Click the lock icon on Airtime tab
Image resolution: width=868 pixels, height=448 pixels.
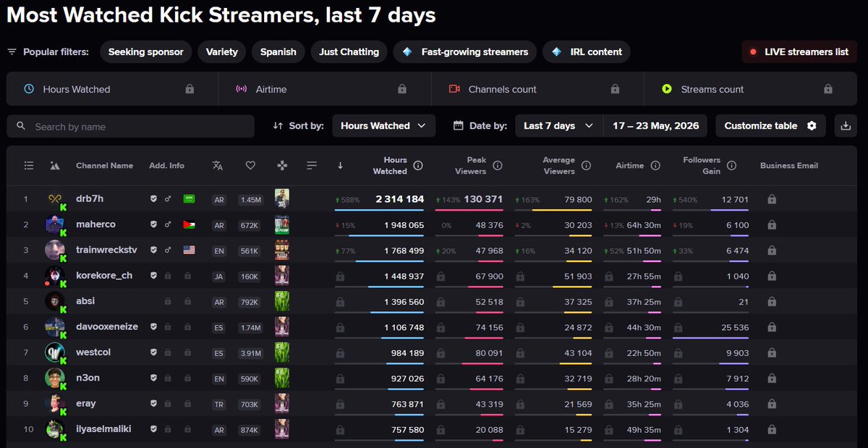(402, 89)
